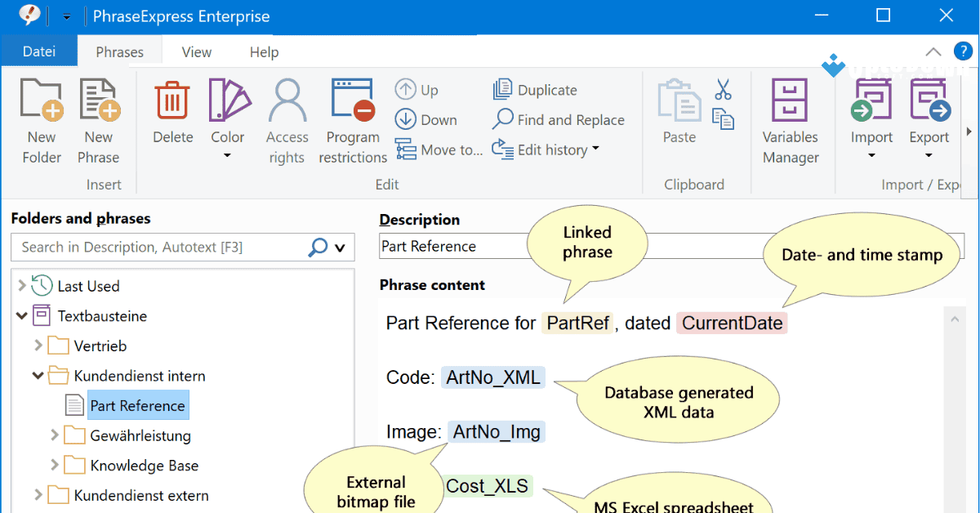Viewport: 980px width, 513px height.
Task: Open the Datei menu tab
Action: (39, 52)
